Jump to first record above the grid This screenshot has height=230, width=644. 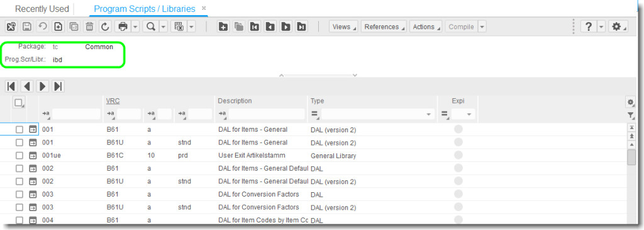tap(11, 86)
